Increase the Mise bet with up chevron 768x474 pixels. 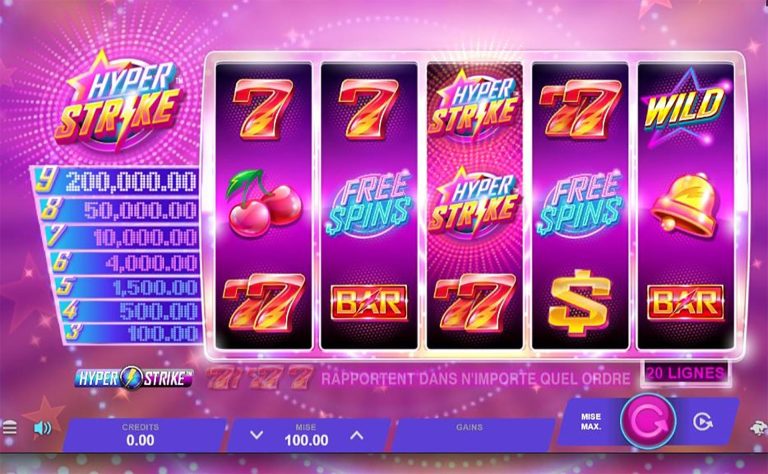pos(357,435)
